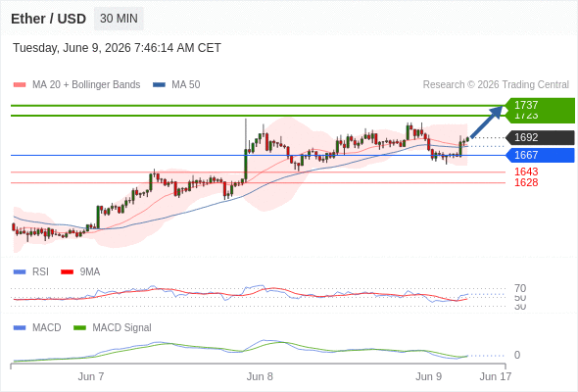Click the 30 MIN timeframe badge
The width and height of the screenshot is (578, 392).
119,19
